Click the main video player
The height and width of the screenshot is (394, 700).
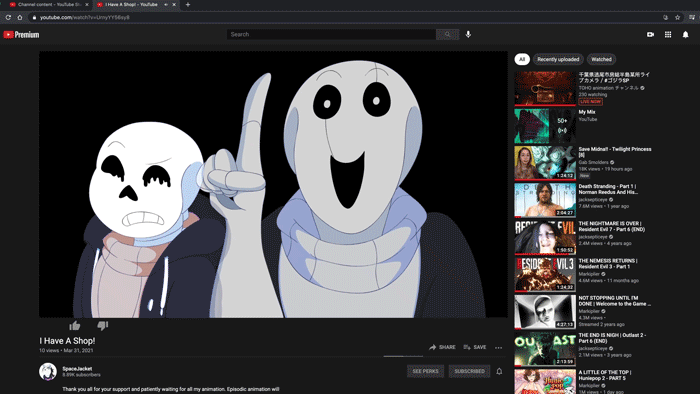[273, 184]
